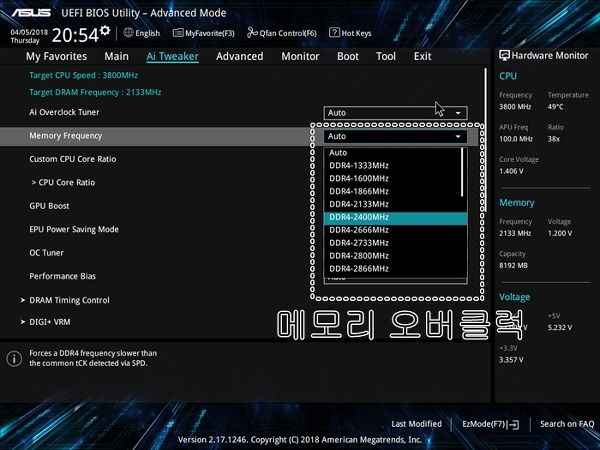
Task: Collapse the Memory Frequency dropdown
Action: (395, 137)
